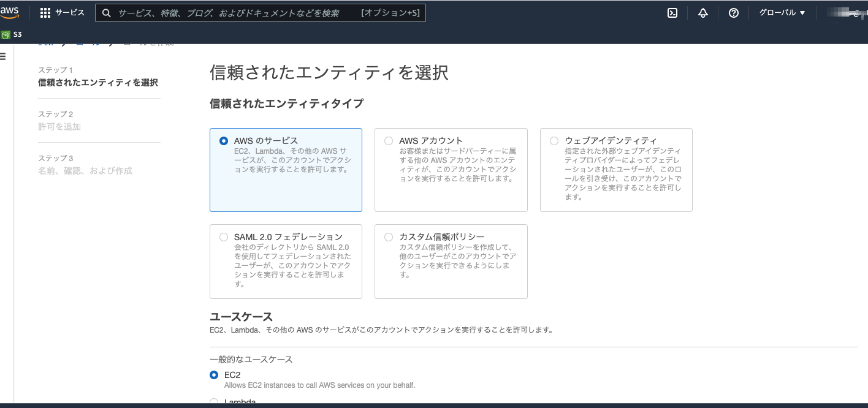The height and width of the screenshot is (408, 868).
Task: Click the 信頼されたエンティティタイプ heading
Action: click(286, 104)
